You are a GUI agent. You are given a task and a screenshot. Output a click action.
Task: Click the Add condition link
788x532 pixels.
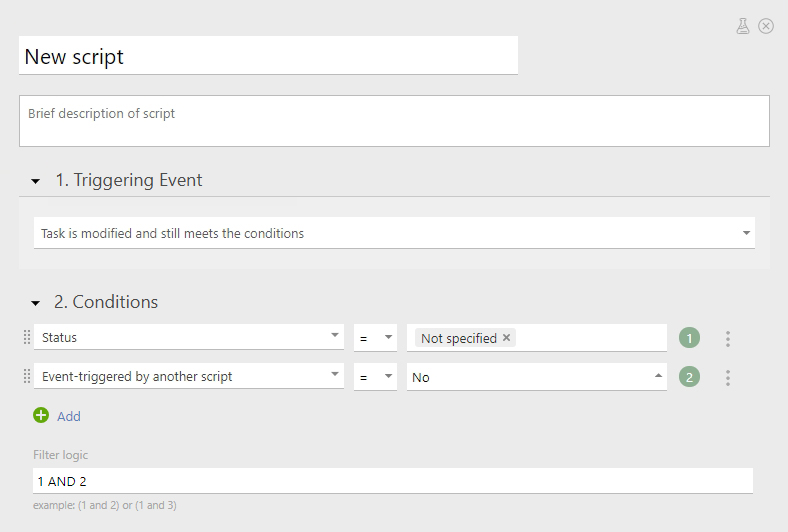click(x=68, y=416)
